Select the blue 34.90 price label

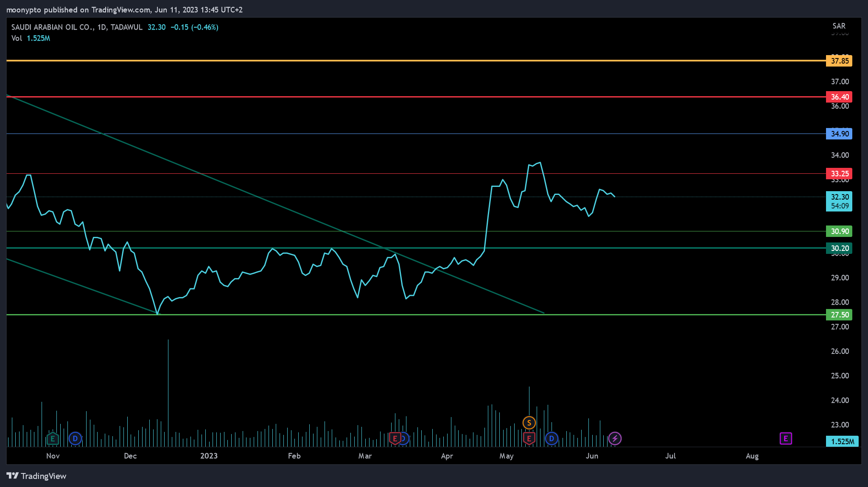(839, 134)
